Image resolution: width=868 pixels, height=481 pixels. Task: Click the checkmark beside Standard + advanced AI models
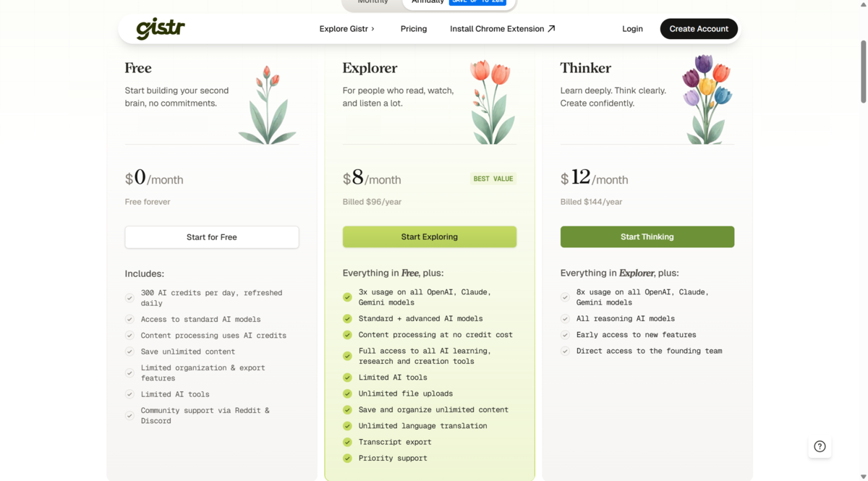click(347, 318)
